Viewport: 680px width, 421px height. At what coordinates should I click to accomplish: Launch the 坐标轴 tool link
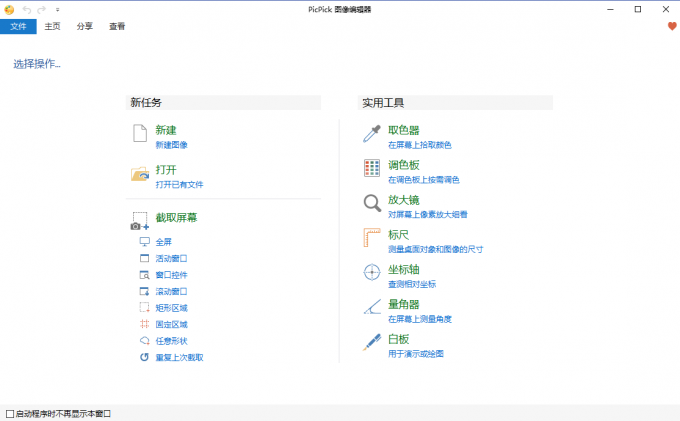[x=404, y=269]
